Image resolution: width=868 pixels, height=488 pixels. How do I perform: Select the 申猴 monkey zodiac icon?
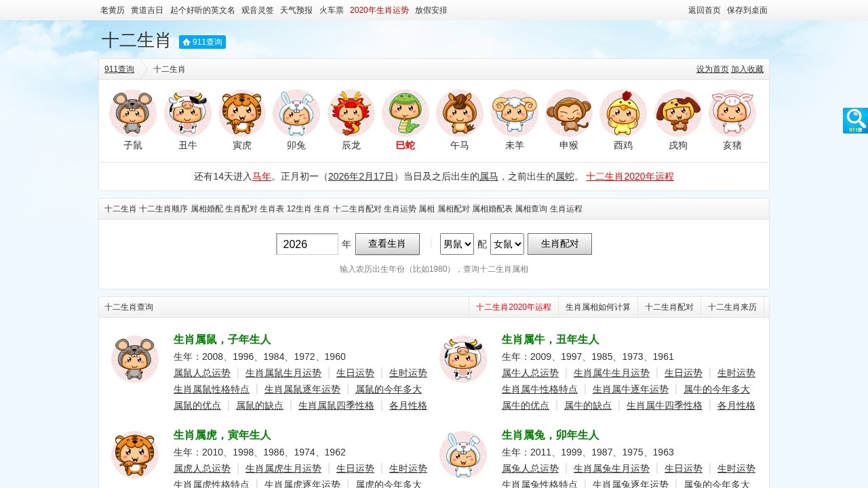pos(569,113)
